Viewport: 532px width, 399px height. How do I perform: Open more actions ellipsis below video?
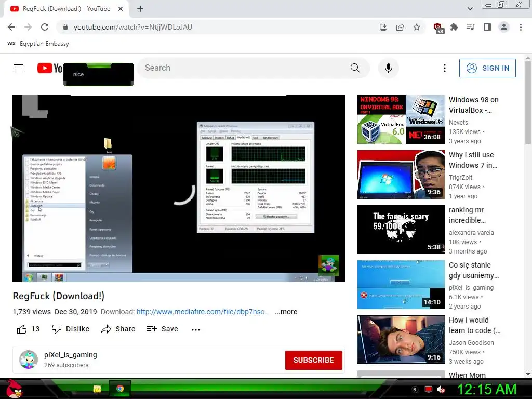coord(196,329)
